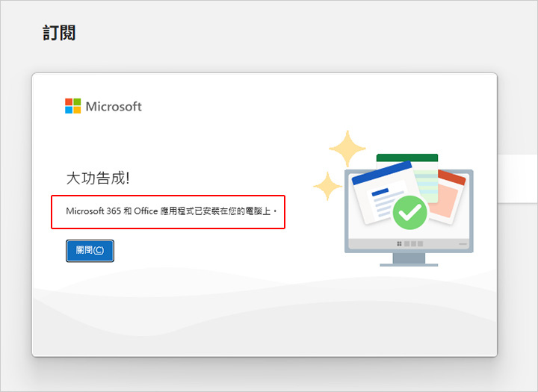Screen dimensions: 538x392
Task: Click the Microsoft wordmark text
Action: [x=114, y=106]
